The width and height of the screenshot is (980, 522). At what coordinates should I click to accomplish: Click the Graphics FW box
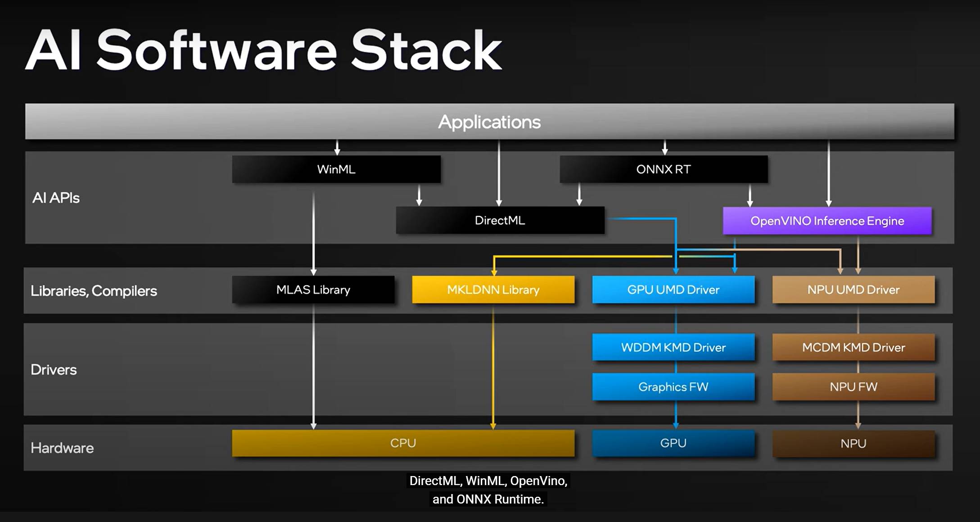point(673,386)
